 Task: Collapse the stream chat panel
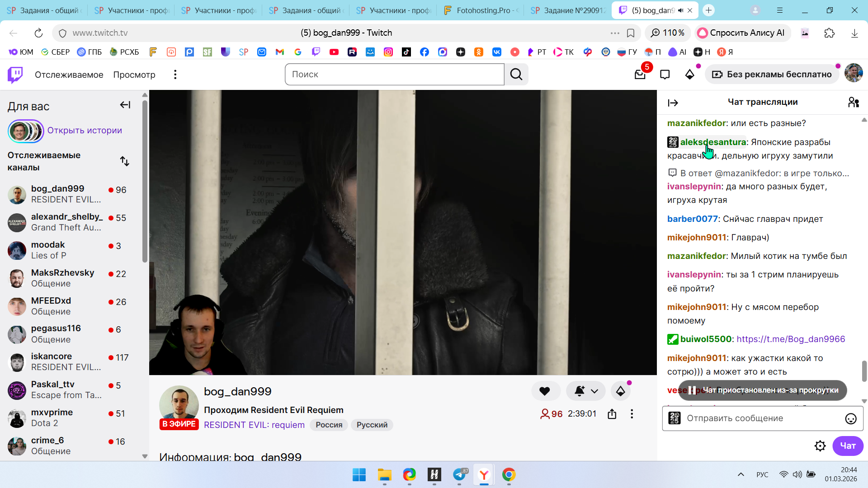pos(673,103)
